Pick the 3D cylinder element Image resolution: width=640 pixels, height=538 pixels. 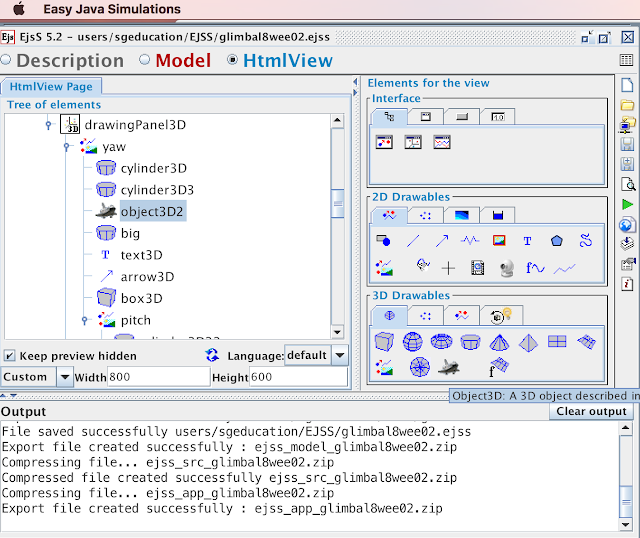point(470,342)
